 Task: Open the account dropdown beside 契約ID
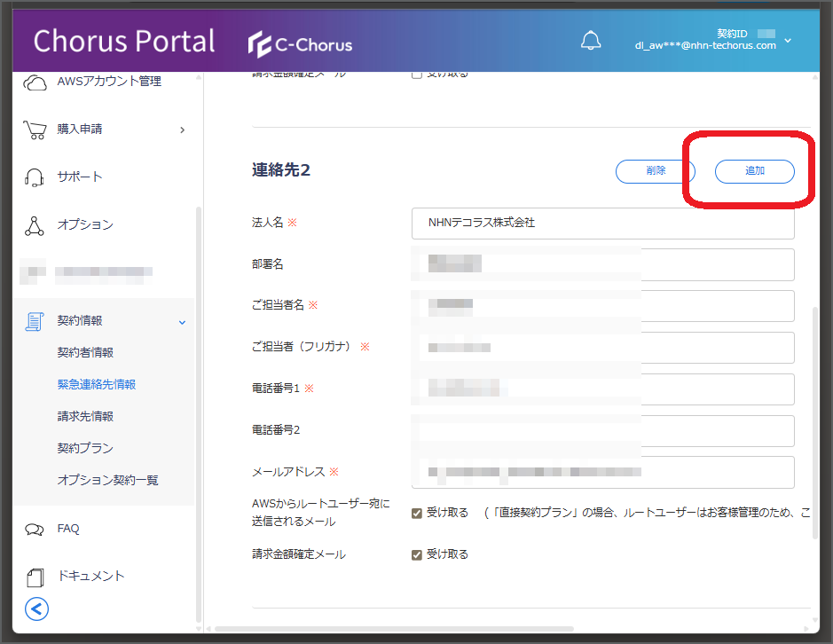click(x=788, y=41)
